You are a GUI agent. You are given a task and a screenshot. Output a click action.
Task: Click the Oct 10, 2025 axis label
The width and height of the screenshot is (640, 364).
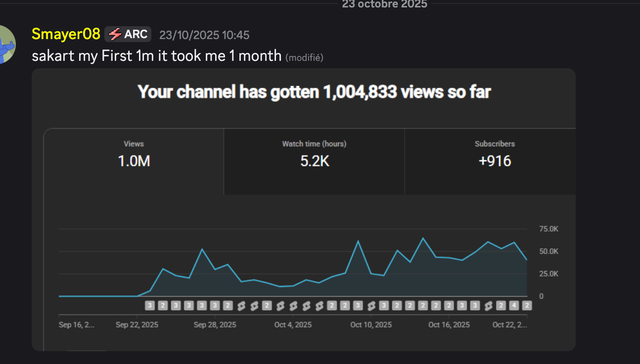click(x=371, y=325)
